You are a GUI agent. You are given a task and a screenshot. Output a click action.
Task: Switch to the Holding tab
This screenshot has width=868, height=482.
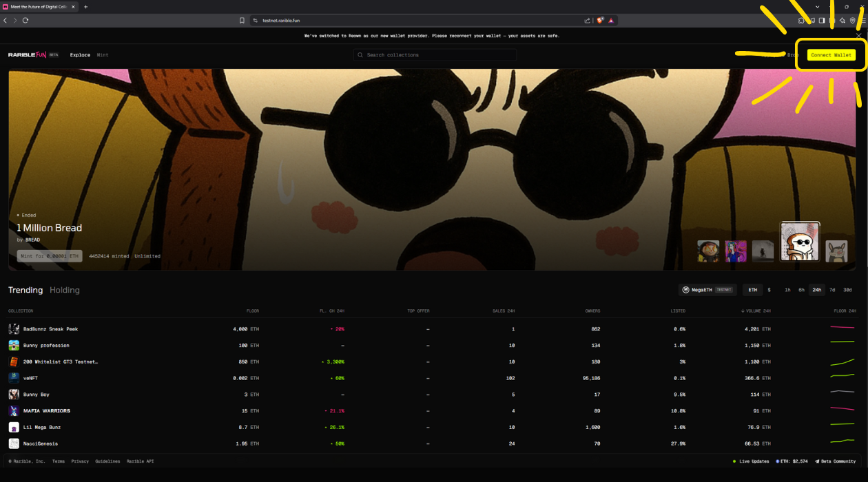(x=65, y=290)
